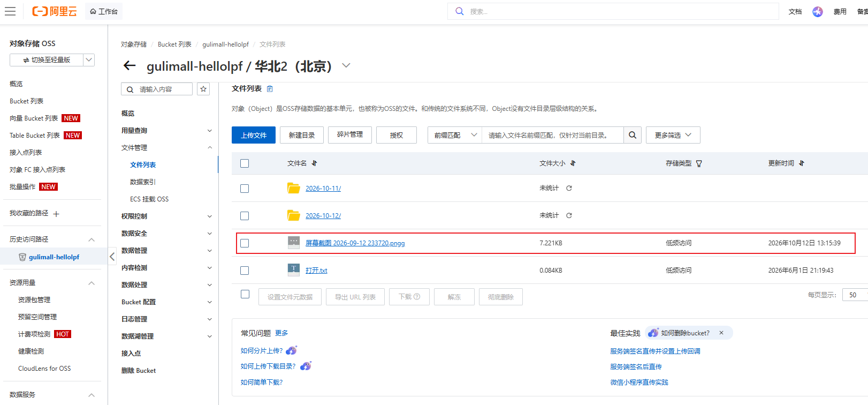868x405 pixels.
Task: Star the current page as favorite
Action: [x=203, y=89]
